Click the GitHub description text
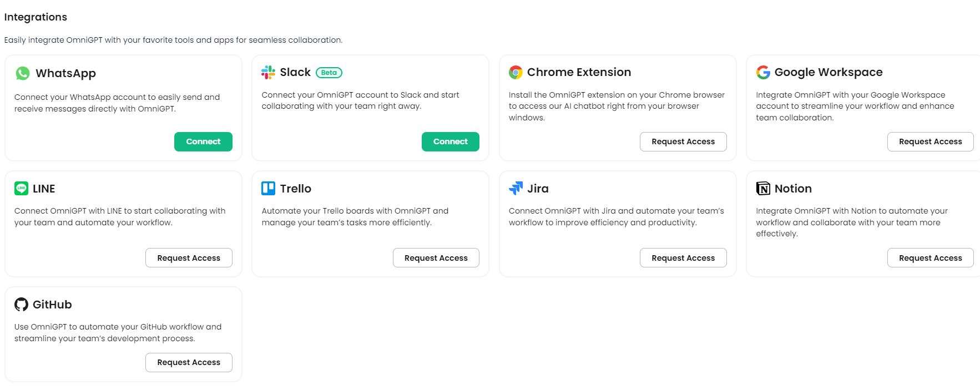The image size is (980, 390). coord(118,332)
